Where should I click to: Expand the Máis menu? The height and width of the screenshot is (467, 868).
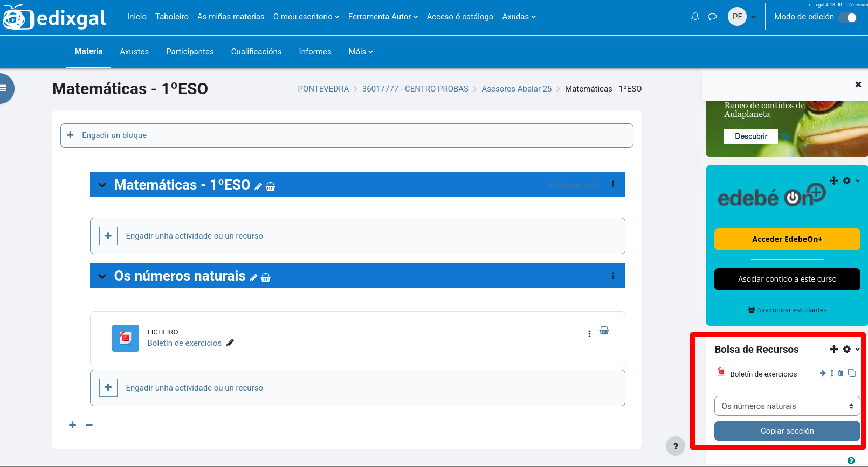click(360, 52)
